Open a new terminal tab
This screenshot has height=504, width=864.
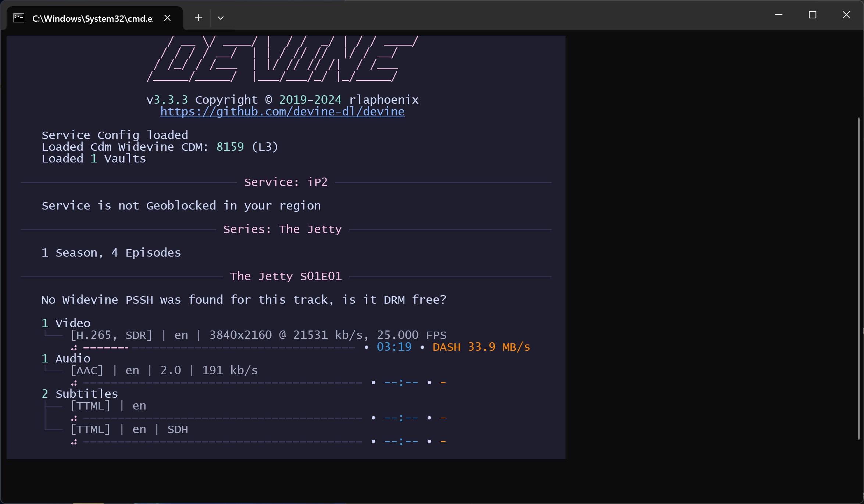199,18
